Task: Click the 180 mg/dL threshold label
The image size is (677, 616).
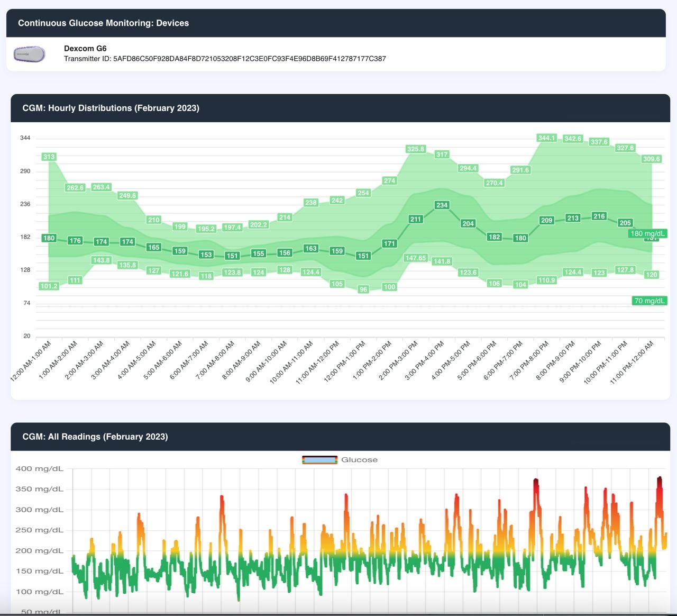Action: (x=647, y=233)
